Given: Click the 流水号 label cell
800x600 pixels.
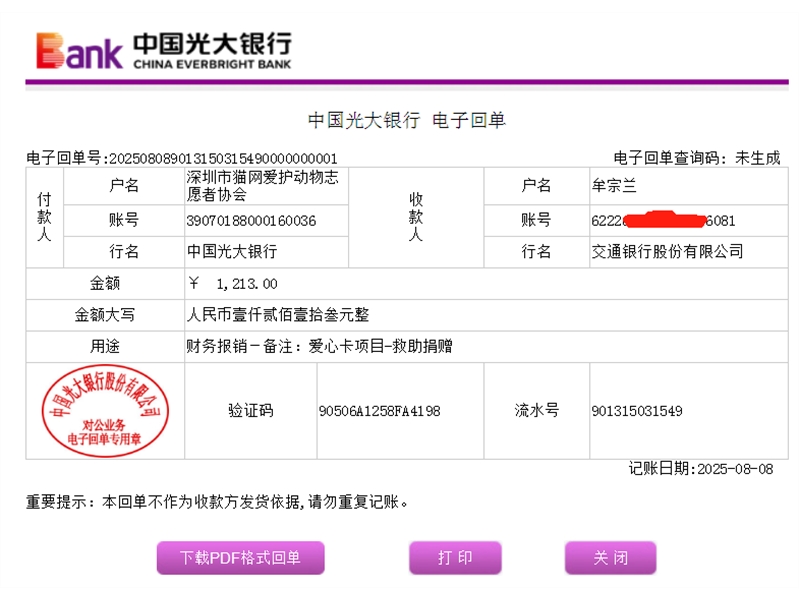Looking at the screenshot, I should [537, 411].
